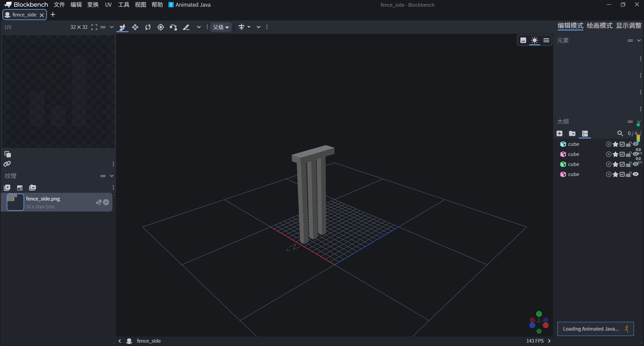Image resolution: width=644 pixels, height=346 pixels.
Task: Click status bar left arrow
Action: (x=120, y=341)
